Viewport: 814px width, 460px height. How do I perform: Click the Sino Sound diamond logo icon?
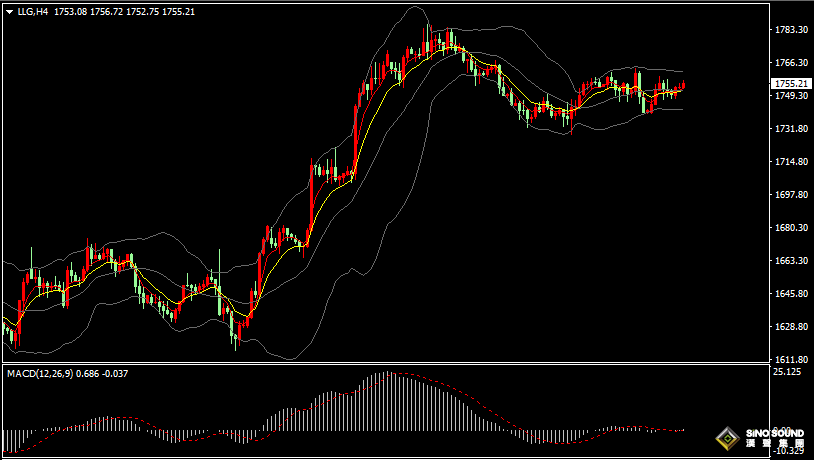(x=727, y=439)
